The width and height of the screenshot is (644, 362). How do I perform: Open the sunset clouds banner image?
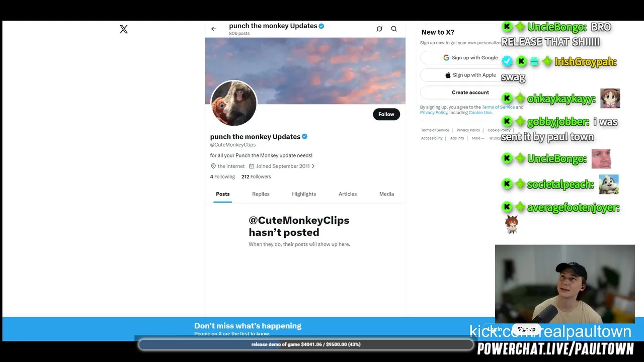tap(305, 71)
